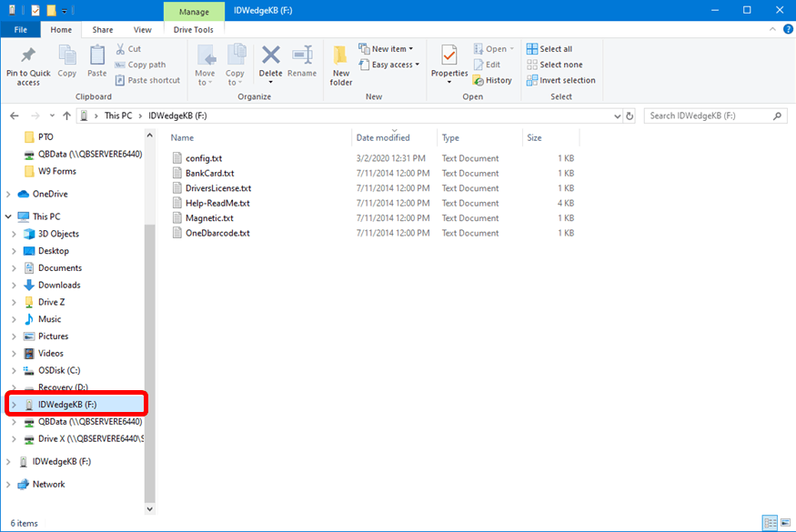Switch to Details view icon in status bar
796x532 pixels.
tap(771, 522)
